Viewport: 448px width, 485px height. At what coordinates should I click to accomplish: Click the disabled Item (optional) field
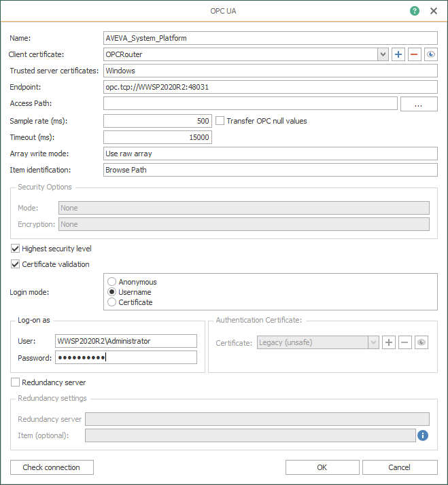coord(250,435)
